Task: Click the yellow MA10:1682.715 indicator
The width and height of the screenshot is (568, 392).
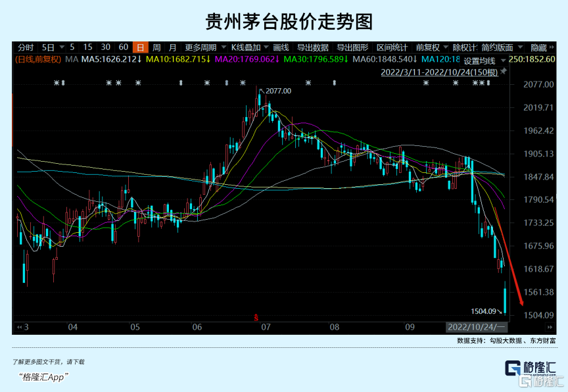Action: (x=178, y=59)
